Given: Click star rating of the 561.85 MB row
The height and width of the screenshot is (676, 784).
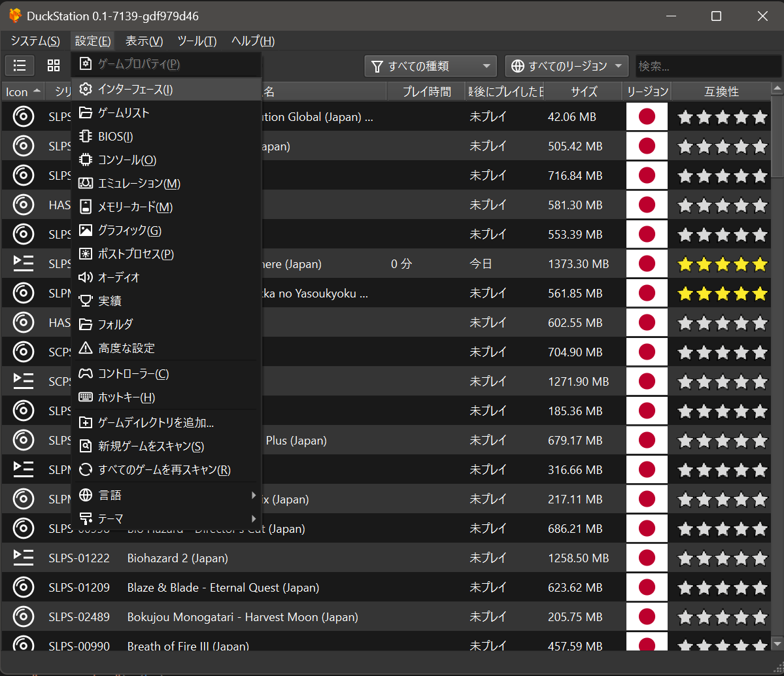Looking at the screenshot, I should click(x=722, y=294).
